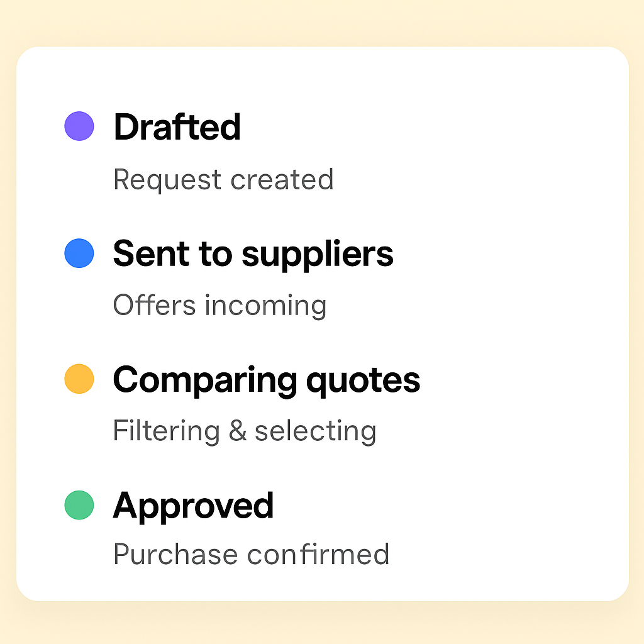The height and width of the screenshot is (644, 644).
Task: Select the Sent to suppliers heading
Action: point(253,255)
